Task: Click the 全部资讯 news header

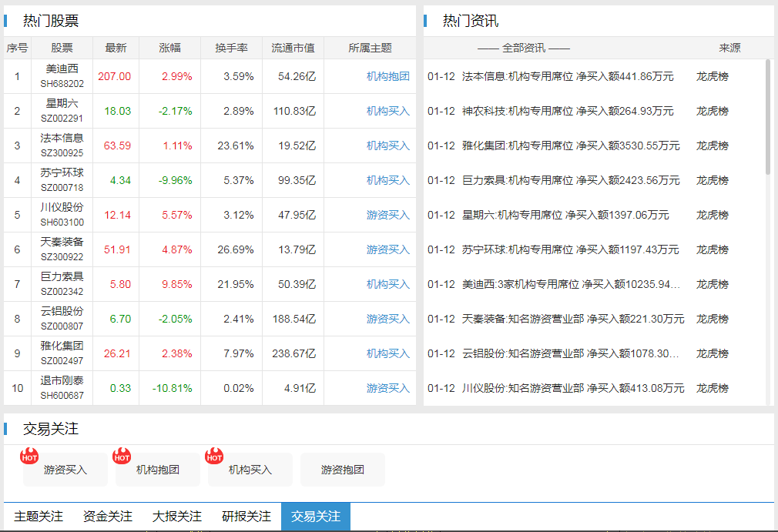Action: point(524,48)
